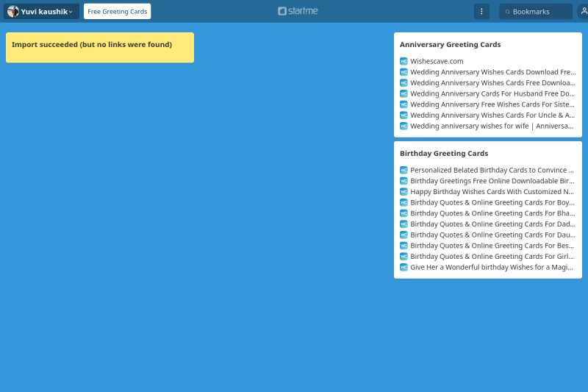Click favicon of Anniversary Cards For Husband
Viewport: 588px width, 392px height.
(404, 94)
